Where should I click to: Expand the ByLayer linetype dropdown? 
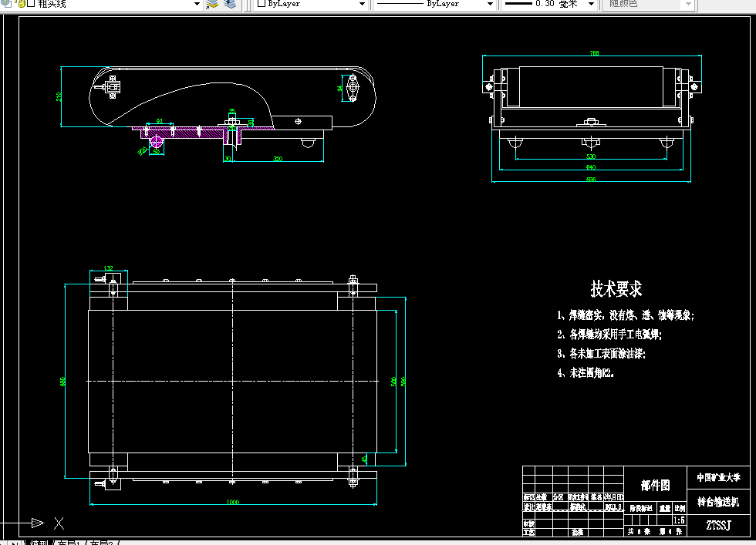(x=490, y=4)
